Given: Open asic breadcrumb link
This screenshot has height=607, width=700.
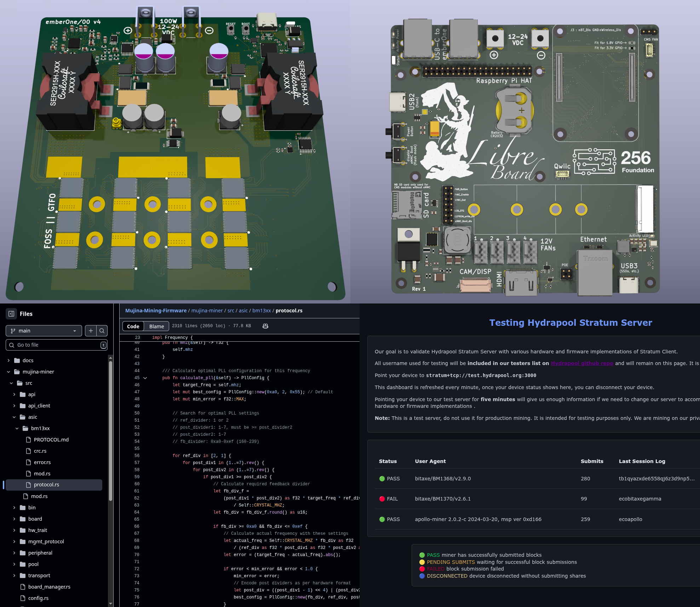Looking at the screenshot, I should click(243, 311).
